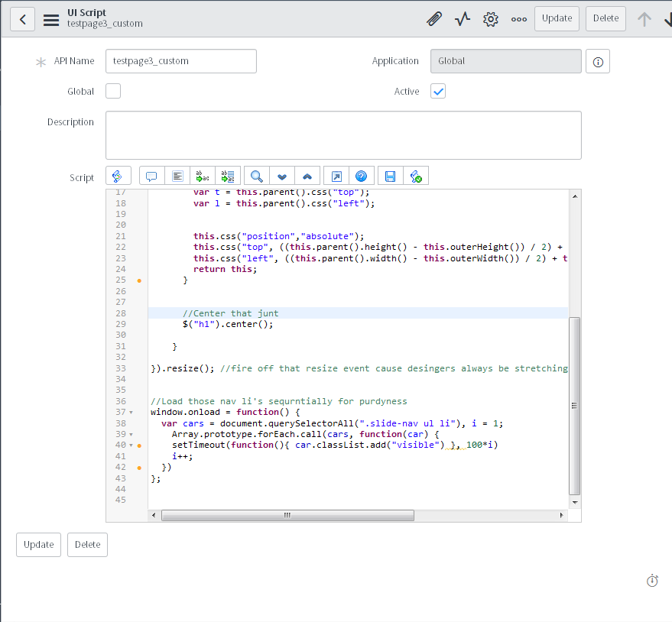Open the search magnifier in script toolbar
Image resolution: width=672 pixels, height=622 pixels.
[257, 177]
